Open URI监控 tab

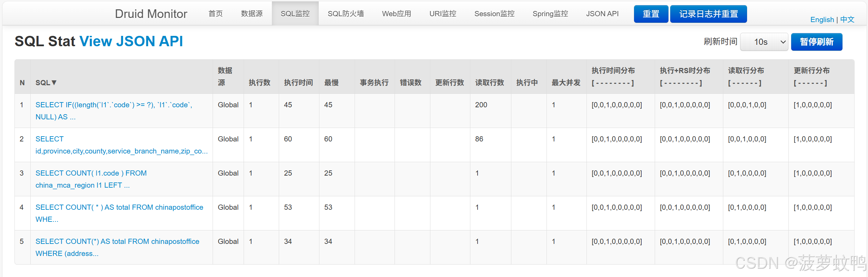tap(443, 13)
